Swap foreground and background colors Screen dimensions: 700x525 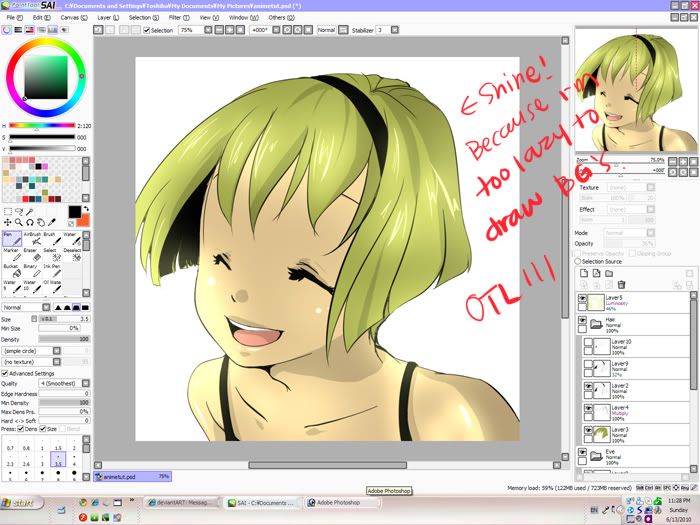pyautogui.click(x=86, y=208)
